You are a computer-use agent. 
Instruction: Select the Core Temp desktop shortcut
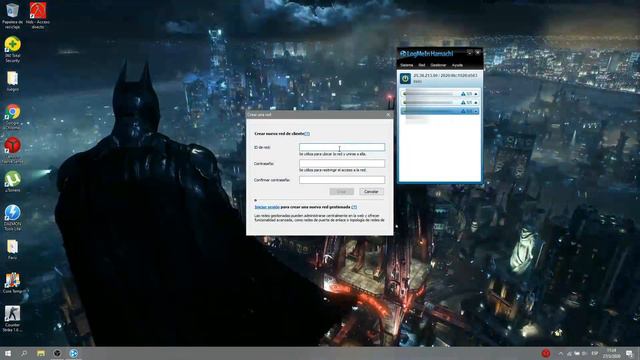pyautogui.click(x=13, y=283)
